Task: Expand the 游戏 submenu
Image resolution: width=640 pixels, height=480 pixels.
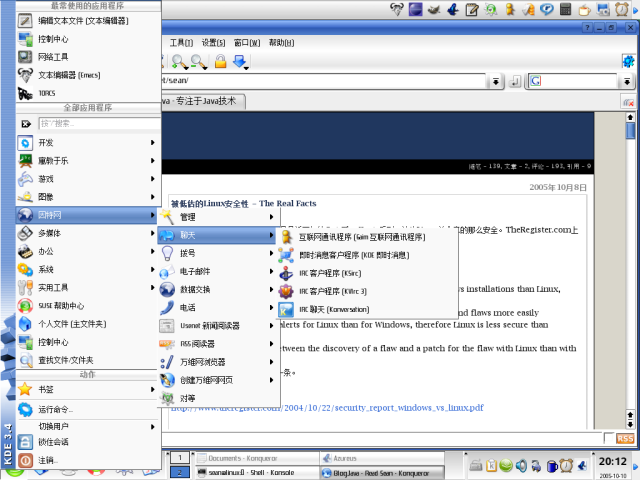Action: pyautogui.click(x=88, y=179)
